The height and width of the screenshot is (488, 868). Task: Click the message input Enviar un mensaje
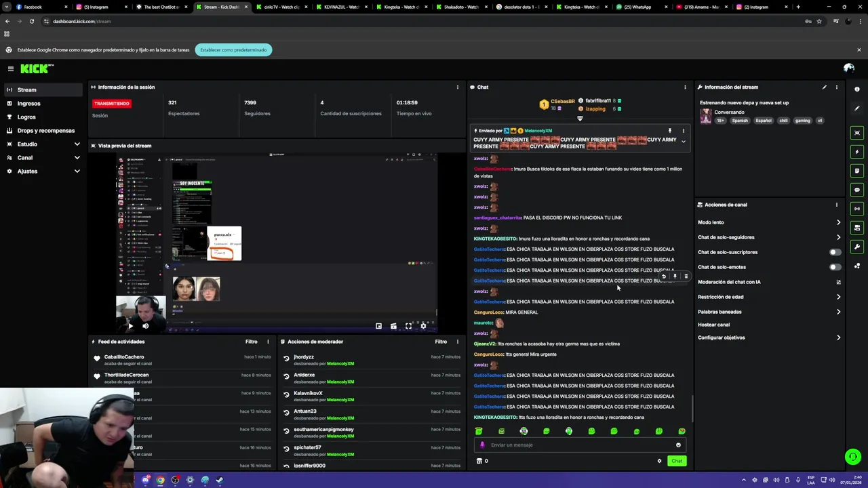point(580,445)
